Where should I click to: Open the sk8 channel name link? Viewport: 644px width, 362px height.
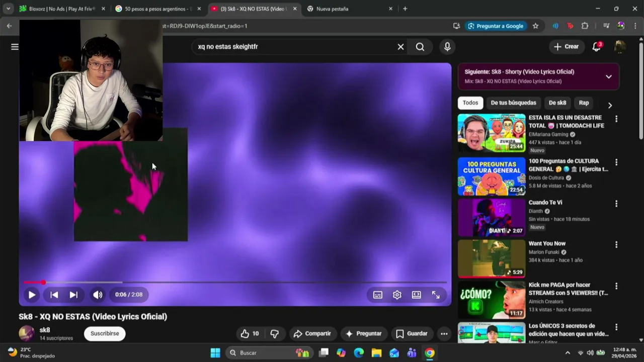(x=45, y=330)
